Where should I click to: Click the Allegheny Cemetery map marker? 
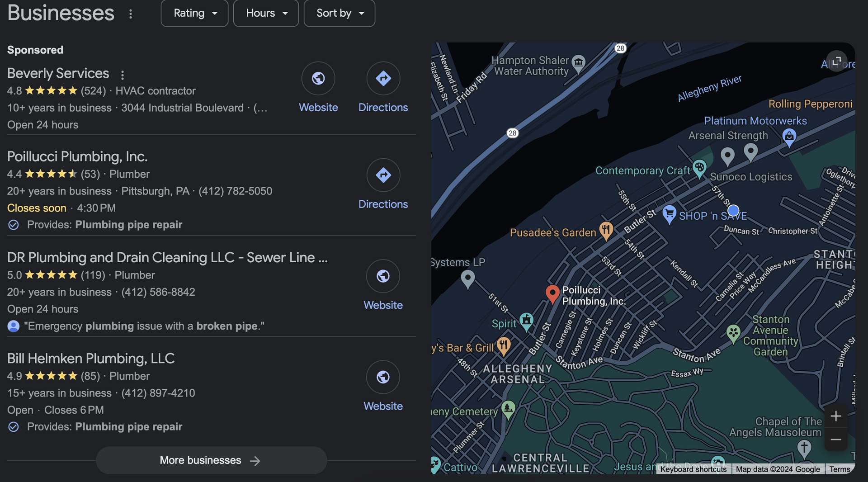[x=508, y=410]
